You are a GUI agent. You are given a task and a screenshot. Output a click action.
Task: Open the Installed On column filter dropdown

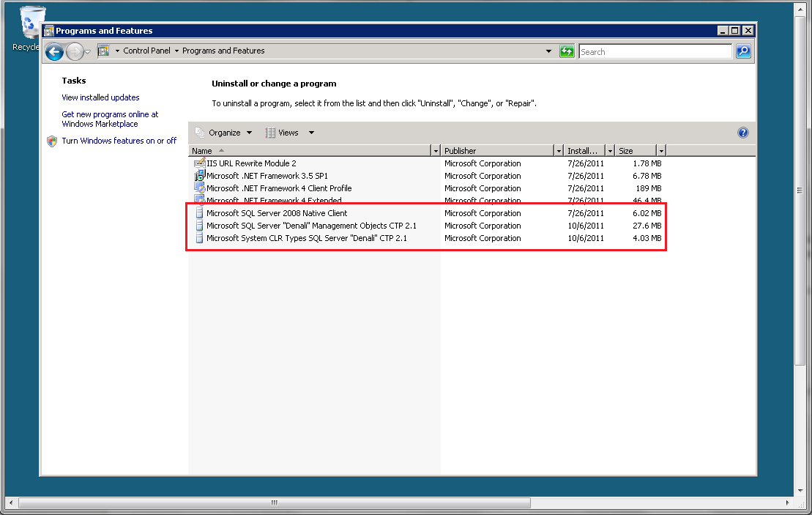610,151
